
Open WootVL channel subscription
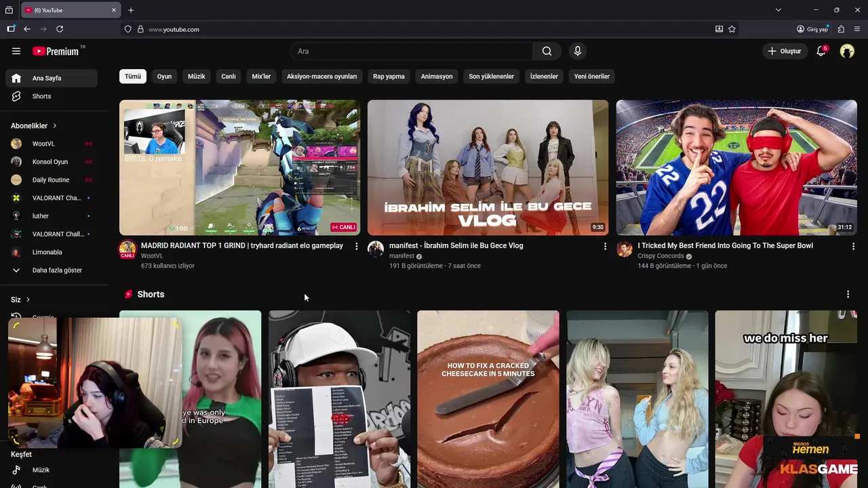52,144
